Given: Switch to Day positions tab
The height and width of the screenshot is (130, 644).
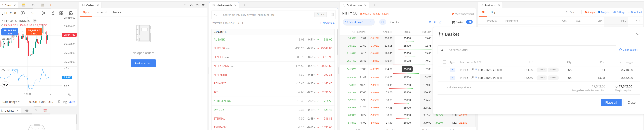Looking at the screenshot, I should pos(493,12).
